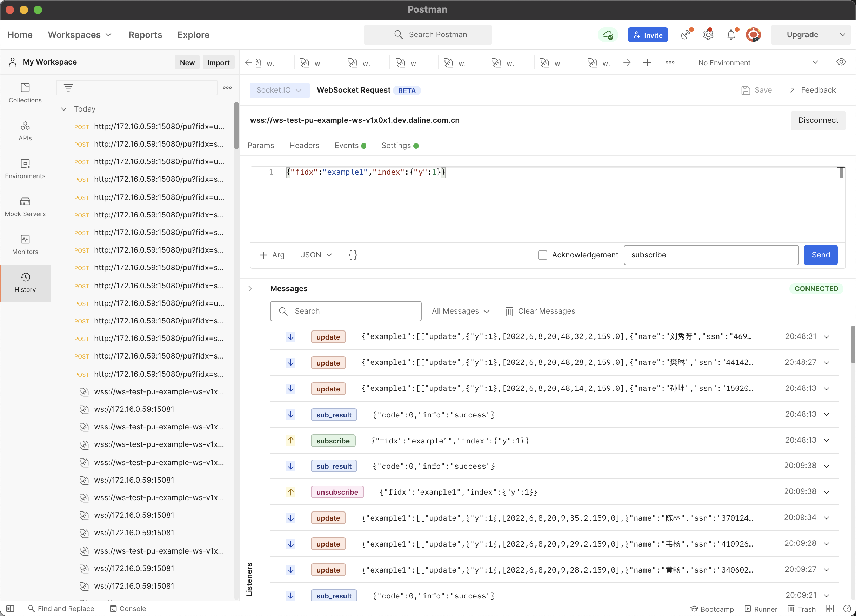Open the history more options dots
Viewport: 856px width, 616px height.
pyautogui.click(x=227, y=88)
